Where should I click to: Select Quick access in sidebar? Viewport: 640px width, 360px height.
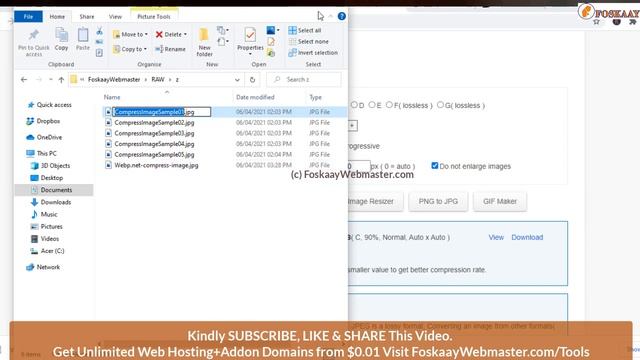[x=49, y=105]
